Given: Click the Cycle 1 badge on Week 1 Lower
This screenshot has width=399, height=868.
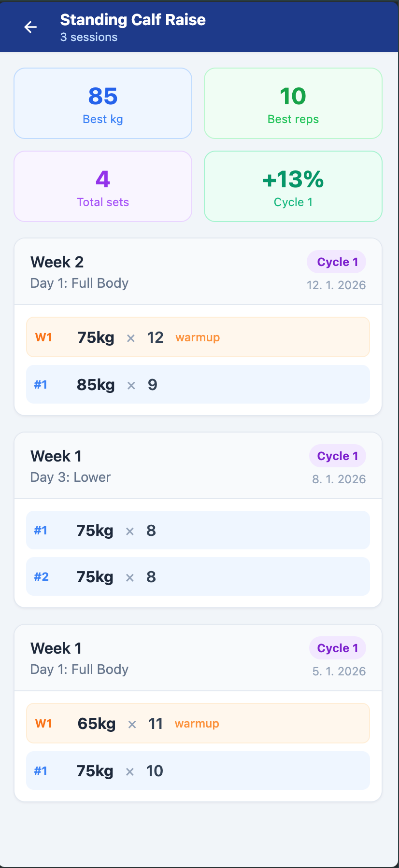Looking at the screenshot, I should 337,456.
